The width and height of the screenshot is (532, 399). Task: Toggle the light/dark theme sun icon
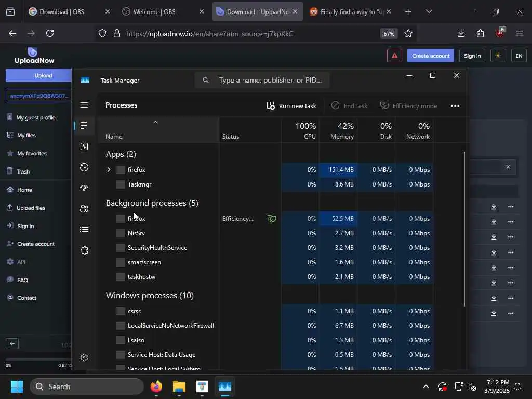click(x=498, y=56)
